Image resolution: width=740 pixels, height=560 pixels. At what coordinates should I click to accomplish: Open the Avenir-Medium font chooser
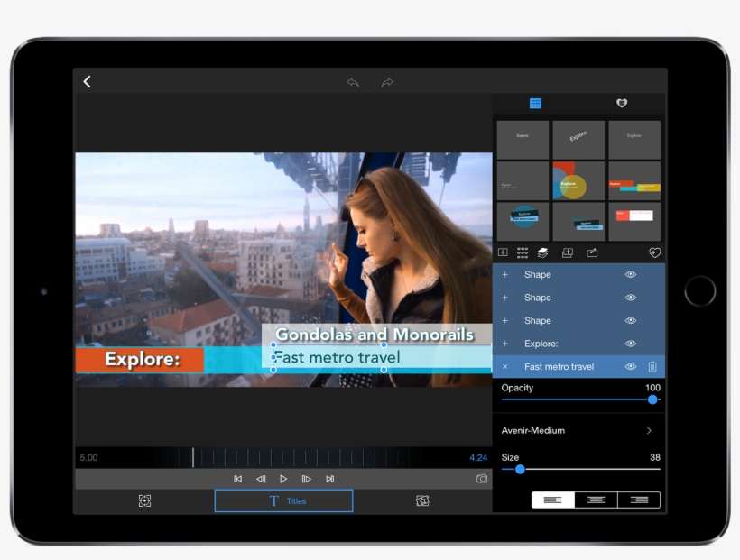coord(578,431)
